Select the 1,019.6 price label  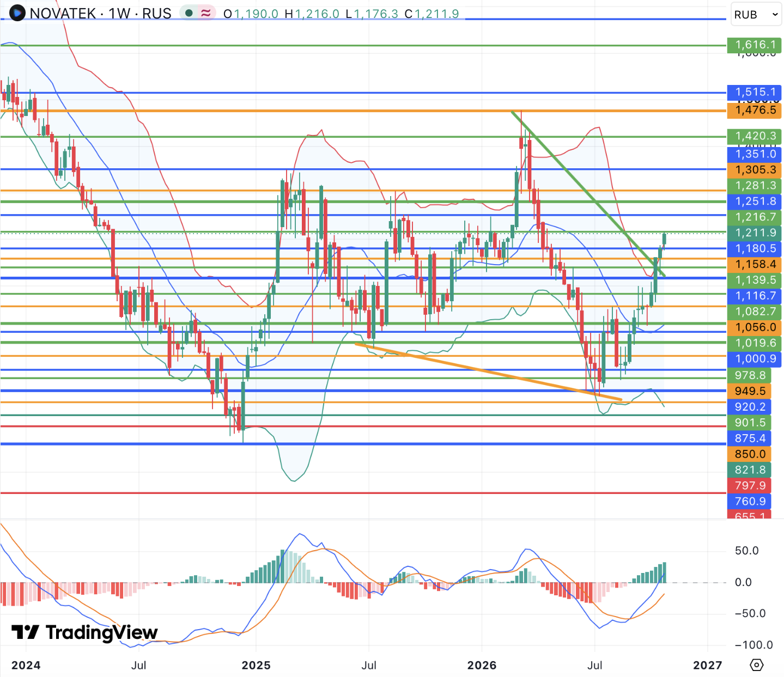tap(755, 343)
